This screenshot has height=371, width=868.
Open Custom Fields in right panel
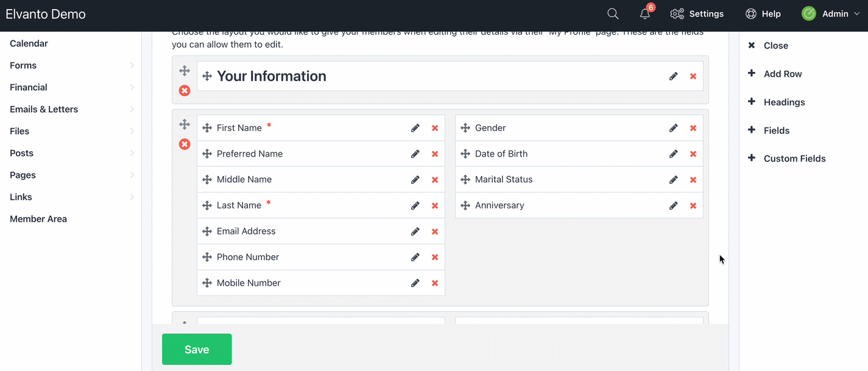(x=794, y=158)
